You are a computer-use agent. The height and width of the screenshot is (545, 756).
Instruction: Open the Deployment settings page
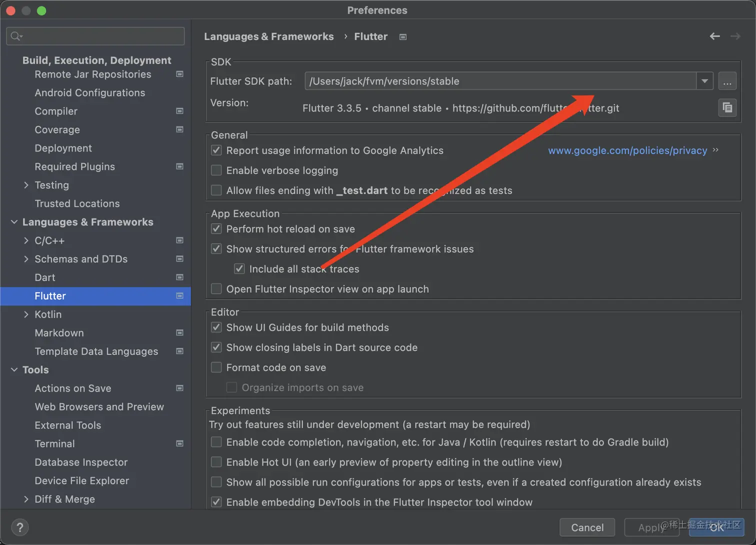(x=63, y=148)
